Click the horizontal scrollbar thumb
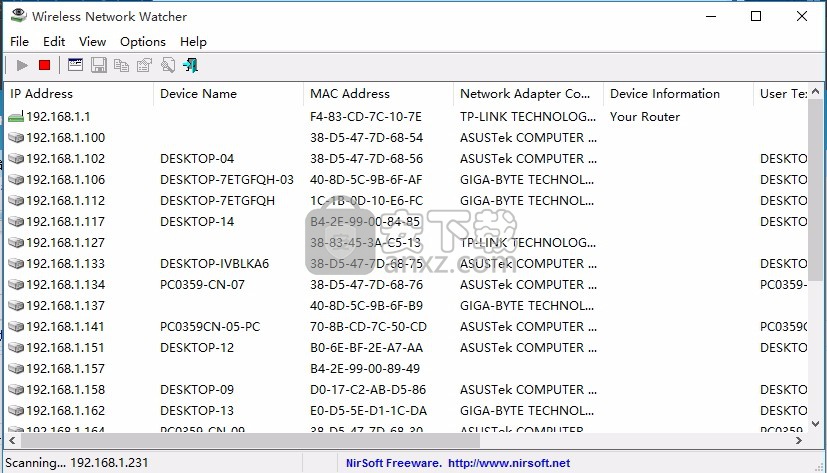This screenshot has width=827, height=473. pyautogui.click(x=250, y=440)
